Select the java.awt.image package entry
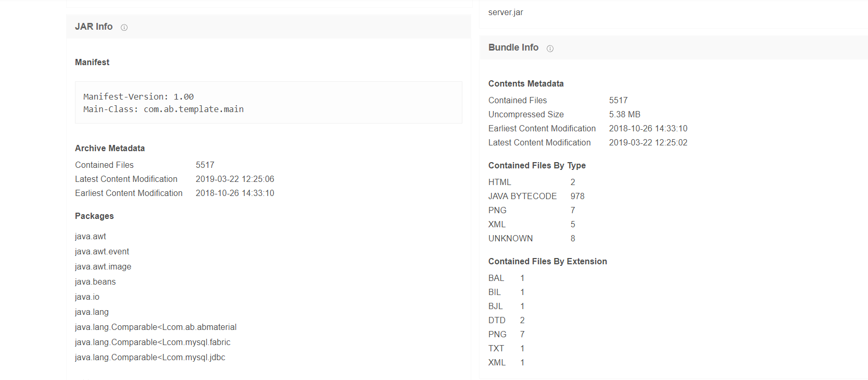Viewport: 868px width, 380px height. coord(103,267)
